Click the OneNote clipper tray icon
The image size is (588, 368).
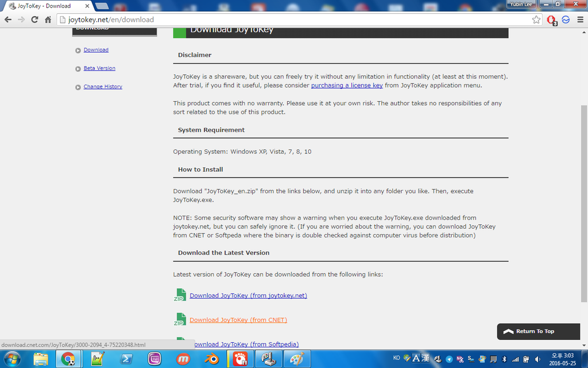point(460,359)
